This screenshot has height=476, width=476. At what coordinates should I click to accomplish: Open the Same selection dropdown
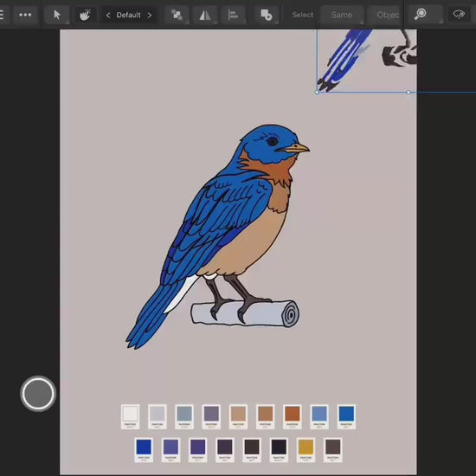(x=342, y=15)
